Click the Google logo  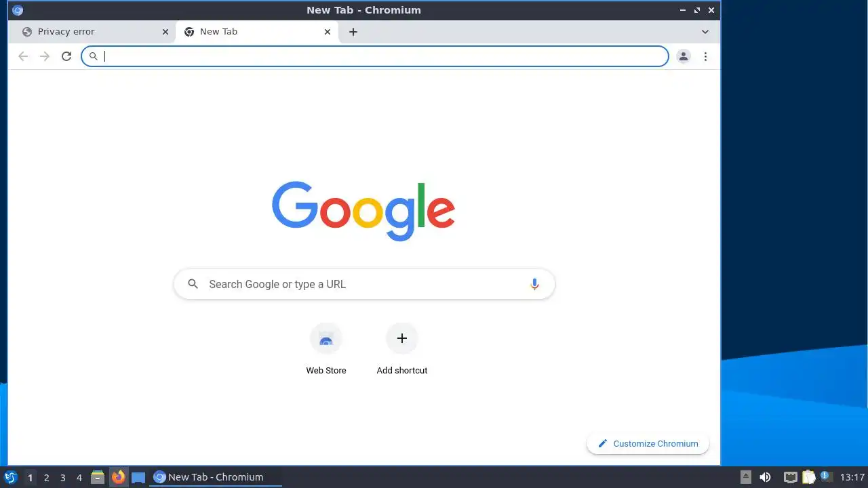coord(363,211)
